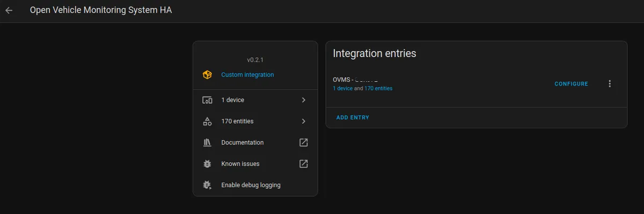Go back using the arrow icon
The height and width of the screenshot is (214, 644).
pos(9,10)
